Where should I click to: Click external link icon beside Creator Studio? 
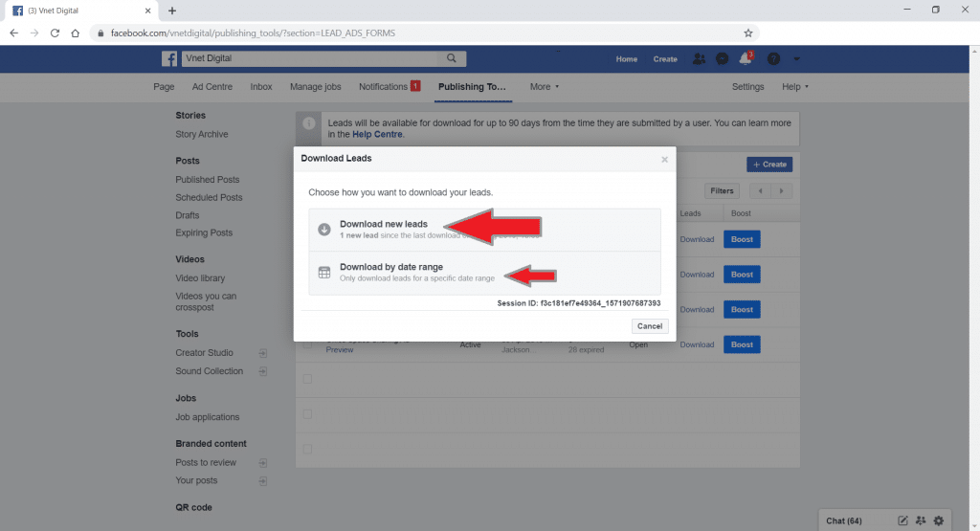pyautogui.click(x=263, y=354)
